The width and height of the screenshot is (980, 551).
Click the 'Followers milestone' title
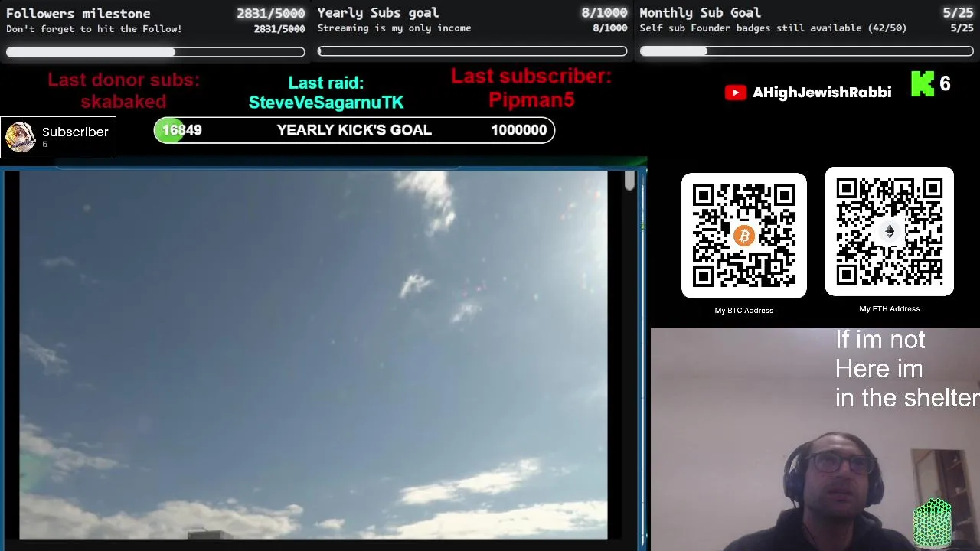(x=78, y=13)
